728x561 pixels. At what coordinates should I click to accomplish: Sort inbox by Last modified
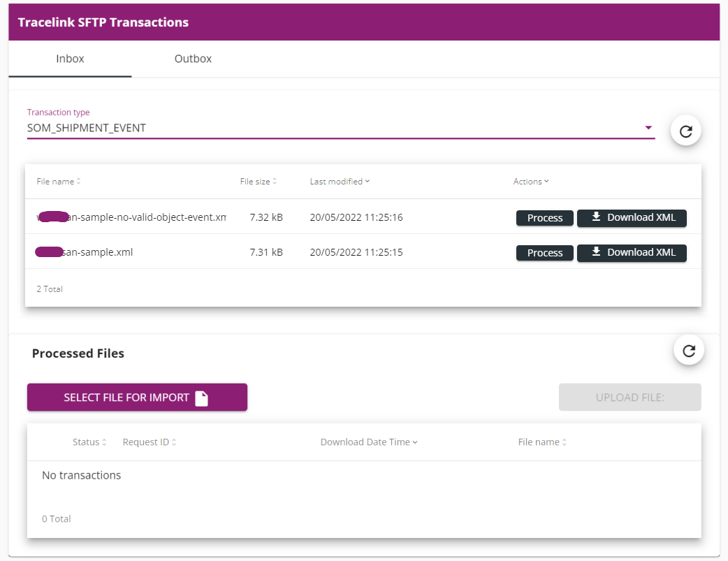pyautogui.click(x=340, y=182)
